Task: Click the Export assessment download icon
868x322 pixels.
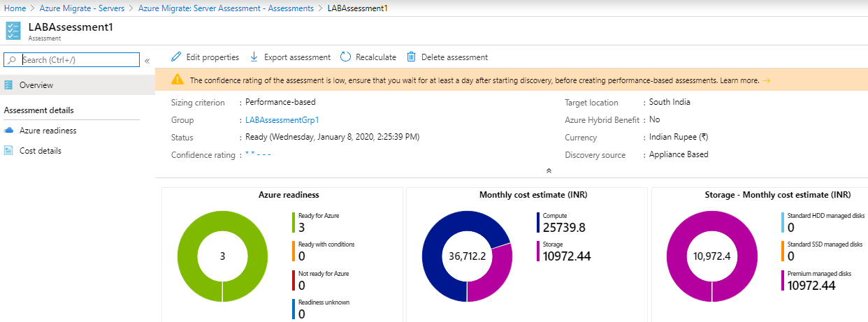Action: coord(254,57)
